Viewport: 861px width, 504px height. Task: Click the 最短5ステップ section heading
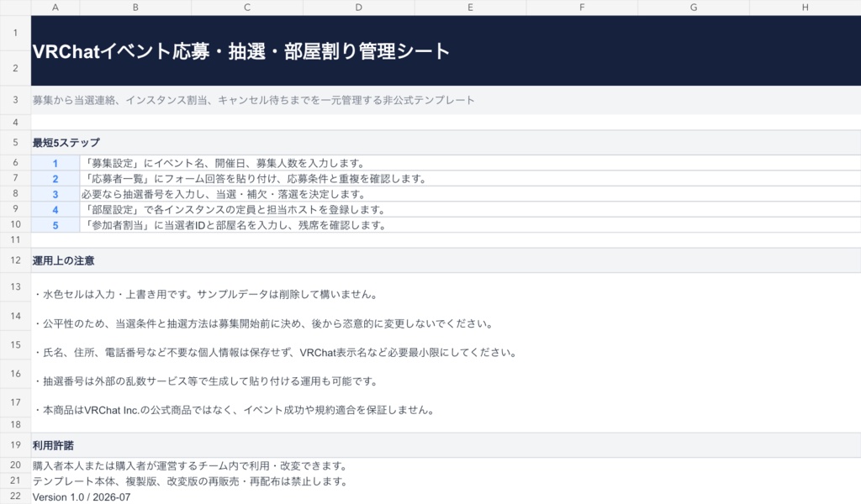coord(66,143)
